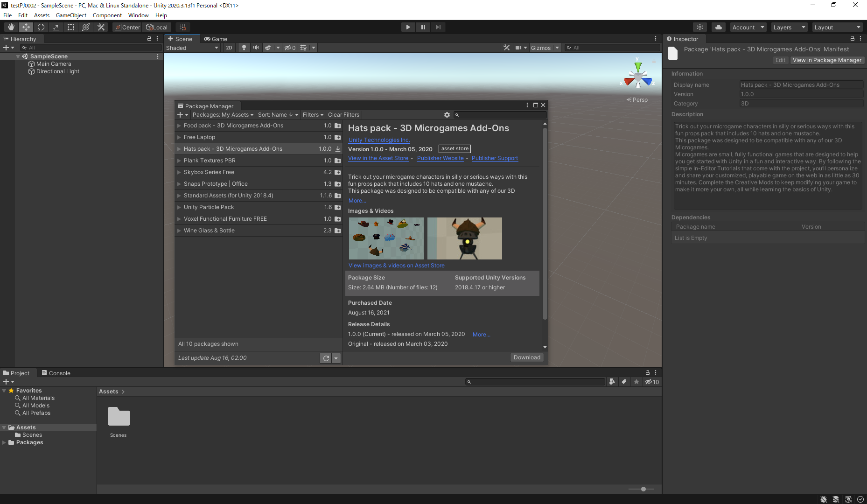
Task: Open the Account dropdown
Action: [748, 27]
